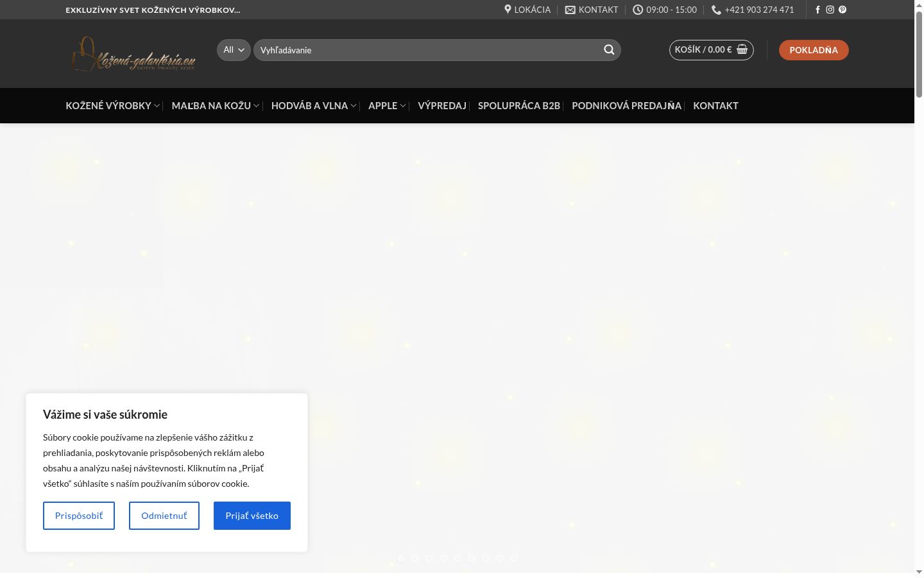The height and width of the screenshot is (578, 924).
Task: Click the magnifier search icon
Action: 609,50
